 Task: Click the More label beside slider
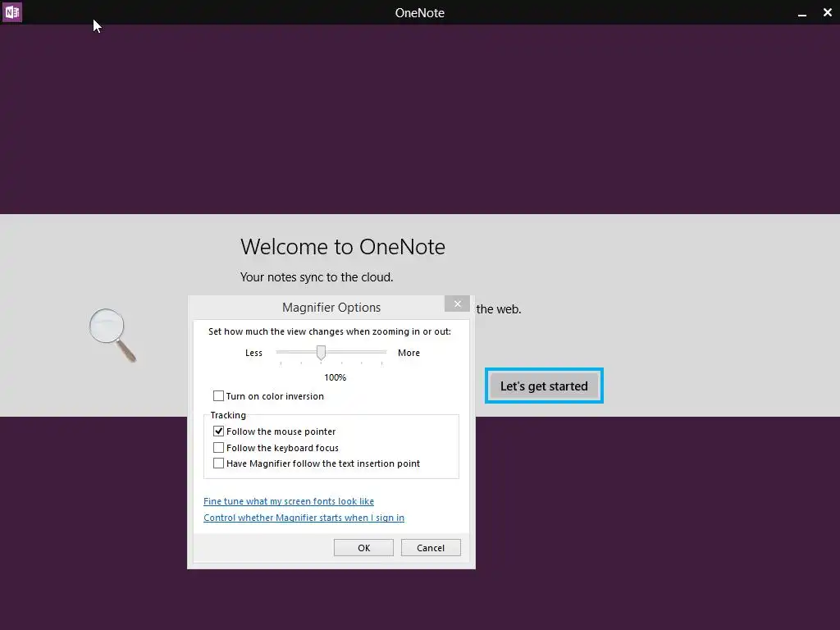(409, 353)
